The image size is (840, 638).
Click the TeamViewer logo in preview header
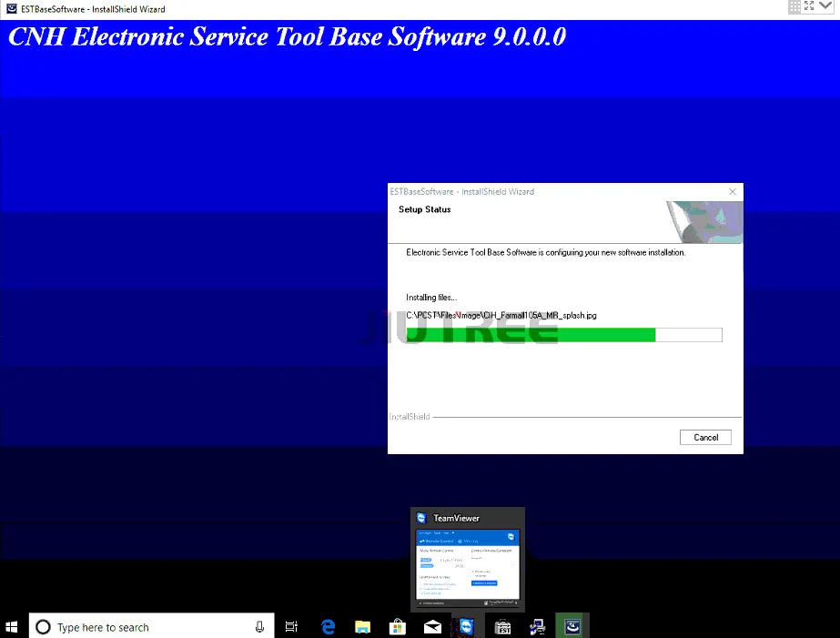[x=421, y=518]
